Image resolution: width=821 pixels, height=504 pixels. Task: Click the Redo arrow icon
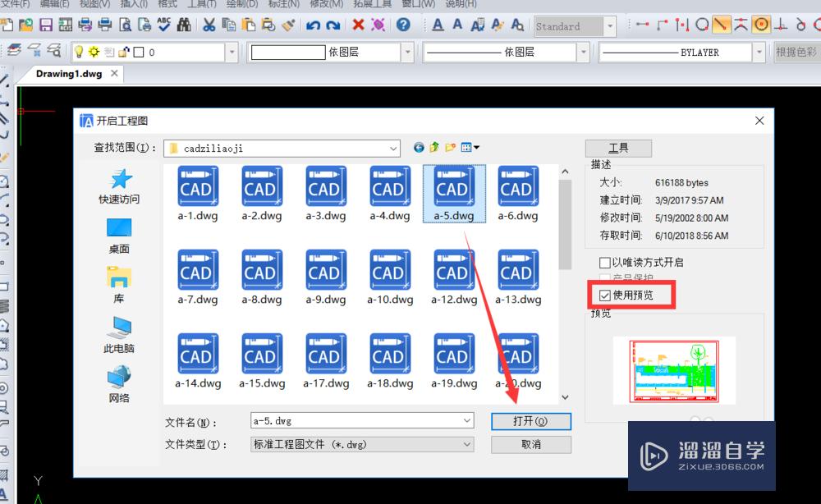pos(335,25)
